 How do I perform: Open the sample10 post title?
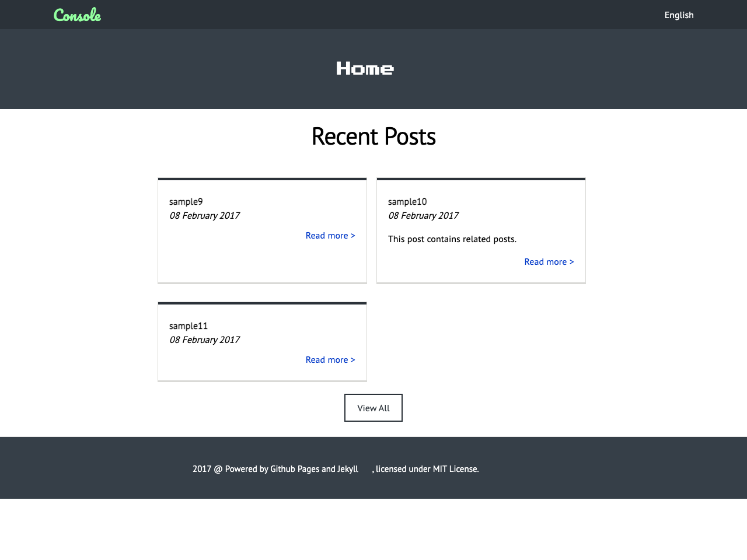(407, 202)
